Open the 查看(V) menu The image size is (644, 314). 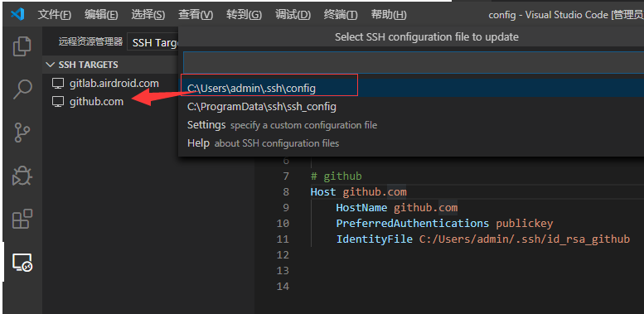196,15
